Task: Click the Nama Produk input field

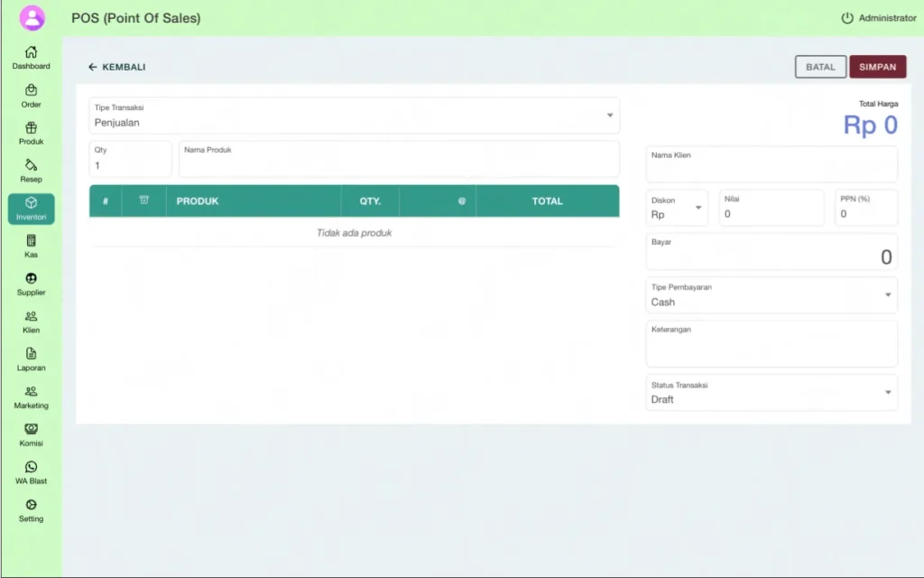Action: tap(399, 163)
